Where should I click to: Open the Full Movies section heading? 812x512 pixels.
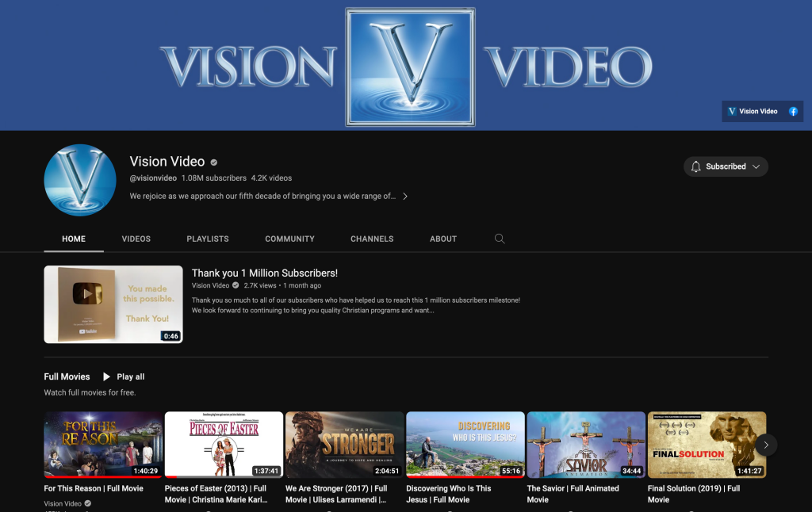(x=67, y=377)
